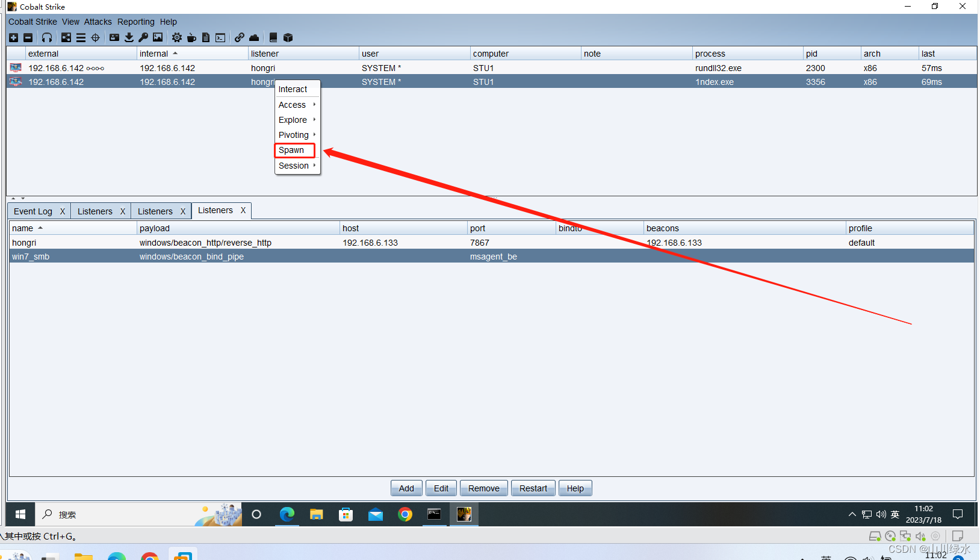Click Scripted Web Delivery terminal icon
Viewport: 980px width, 560px height.
[220, 37]
